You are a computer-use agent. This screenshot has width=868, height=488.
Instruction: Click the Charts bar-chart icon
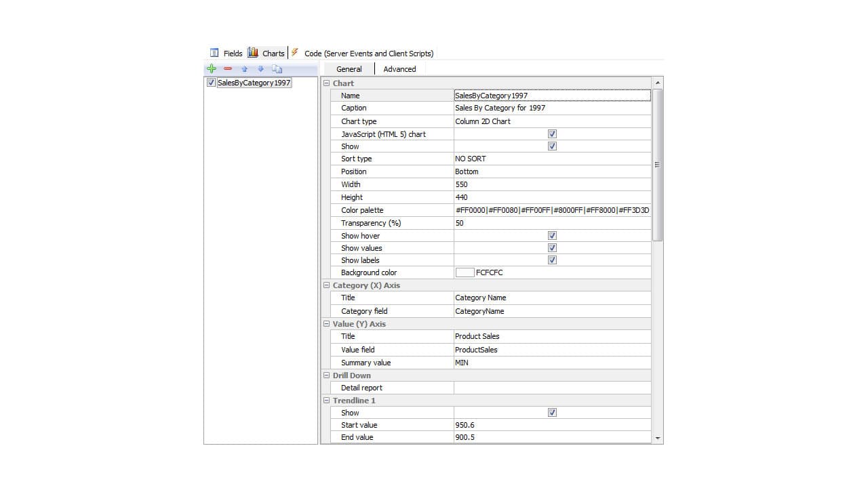coord(252,52)
